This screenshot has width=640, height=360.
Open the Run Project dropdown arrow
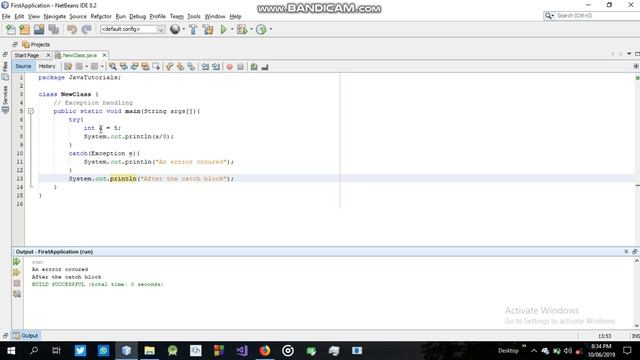tap(232, 29)
